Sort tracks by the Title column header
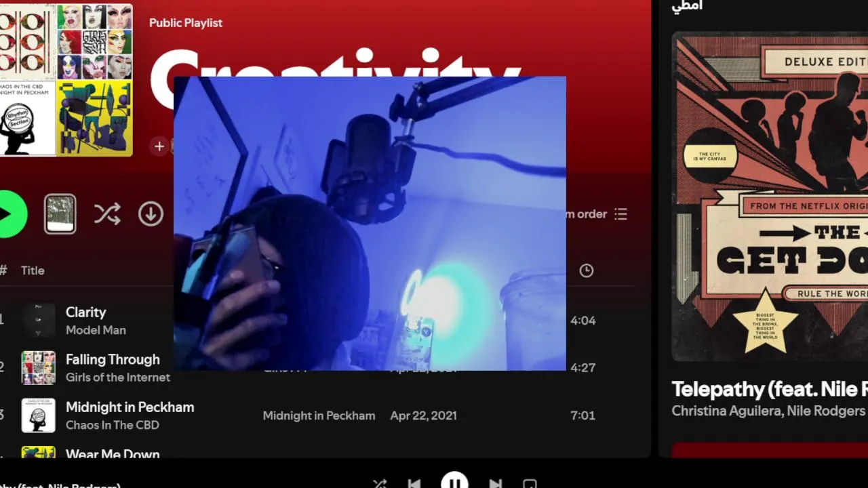The height and width of the screenshot is (488, 868). [33, 270]
